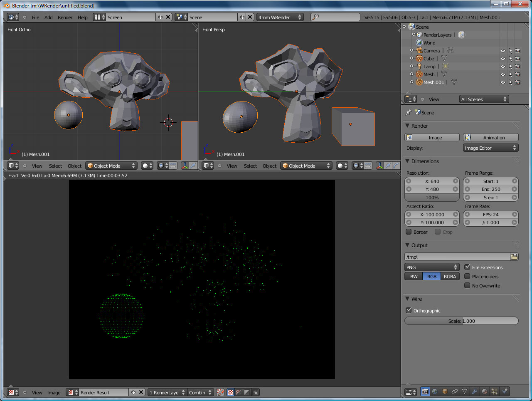Toggle Mesh.001 visibility eye icon
The height and width of the screenshot is (401, 532).
pos(503,82)
